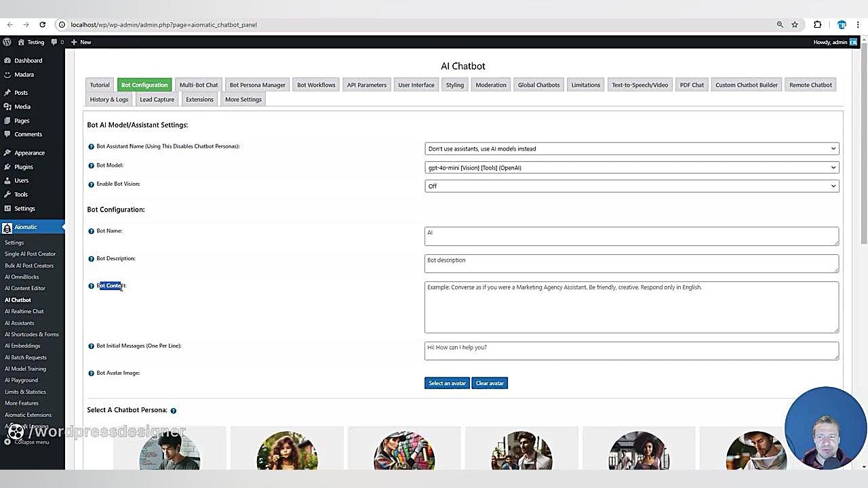Open browser extensions puzzle icon

[818, 24]
